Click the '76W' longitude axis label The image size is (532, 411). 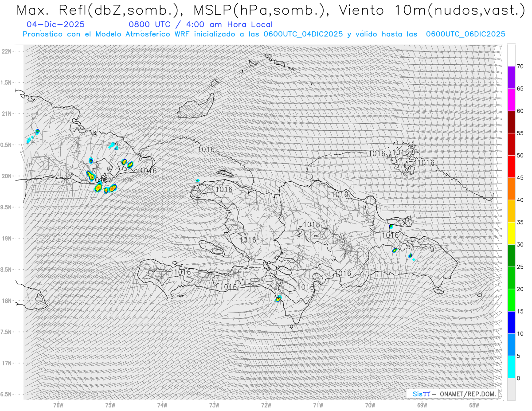click(x=58, y=405)
